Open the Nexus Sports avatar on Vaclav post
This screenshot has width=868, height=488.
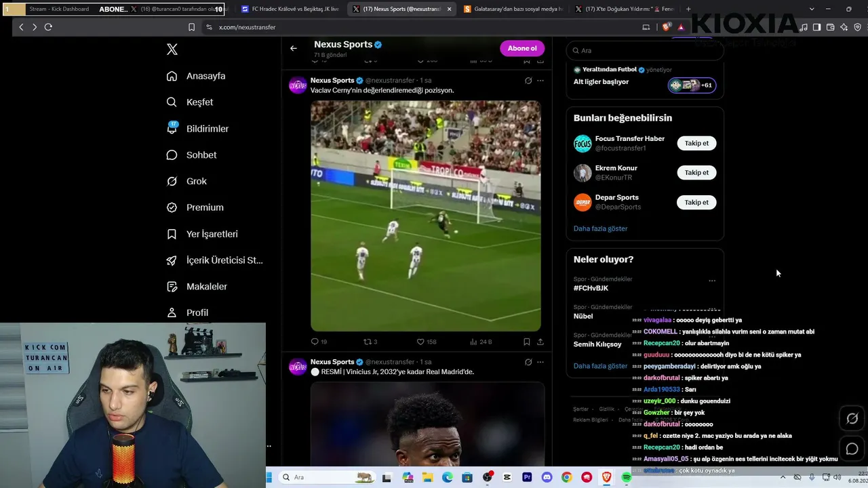pos(298,85)
